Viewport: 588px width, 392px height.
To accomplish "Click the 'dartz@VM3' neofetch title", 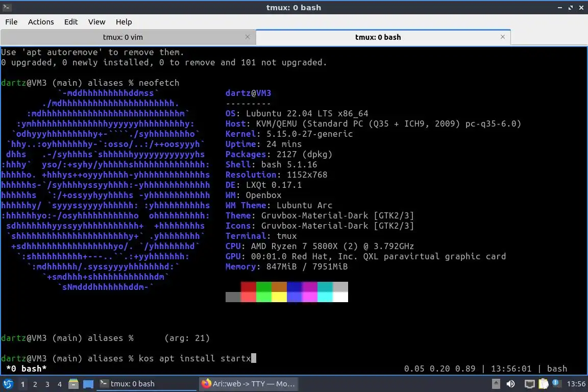I will coord(248,93).
